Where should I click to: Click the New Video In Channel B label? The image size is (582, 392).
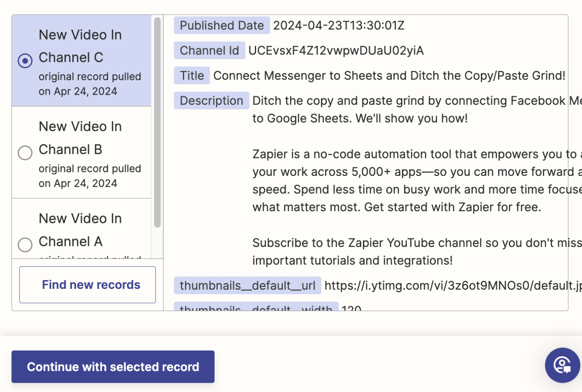(80, 138)
